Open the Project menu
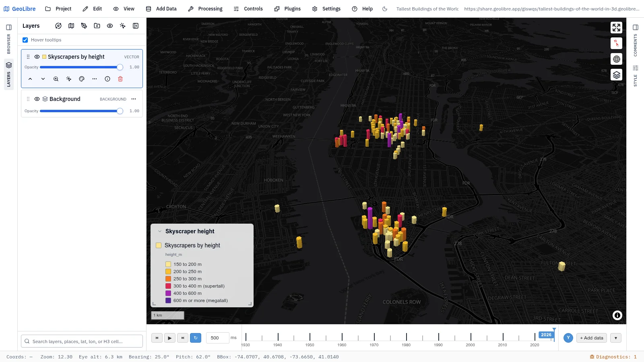Image resolution: width=644 pixels, height=362 pixels. click(x=58, y=9)
